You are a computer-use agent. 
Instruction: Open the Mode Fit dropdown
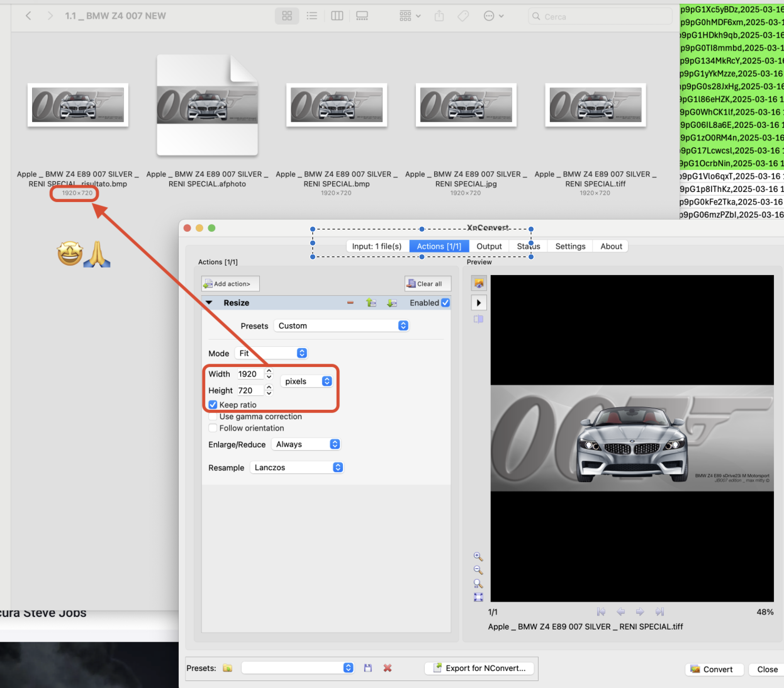[x=272, y=353]
